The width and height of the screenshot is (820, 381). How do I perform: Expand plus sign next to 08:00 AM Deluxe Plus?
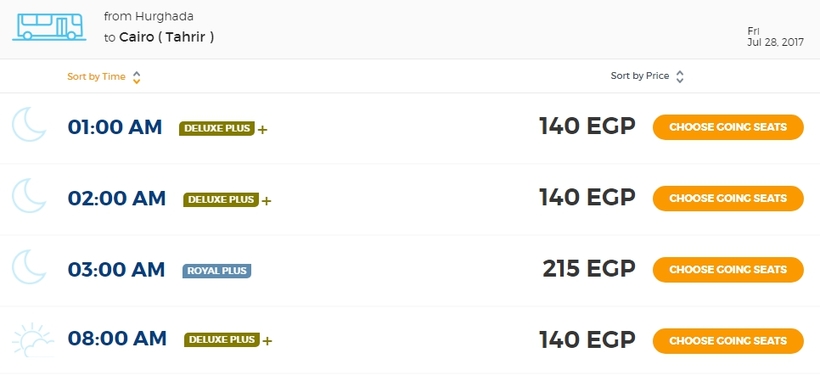click(267, 341)
